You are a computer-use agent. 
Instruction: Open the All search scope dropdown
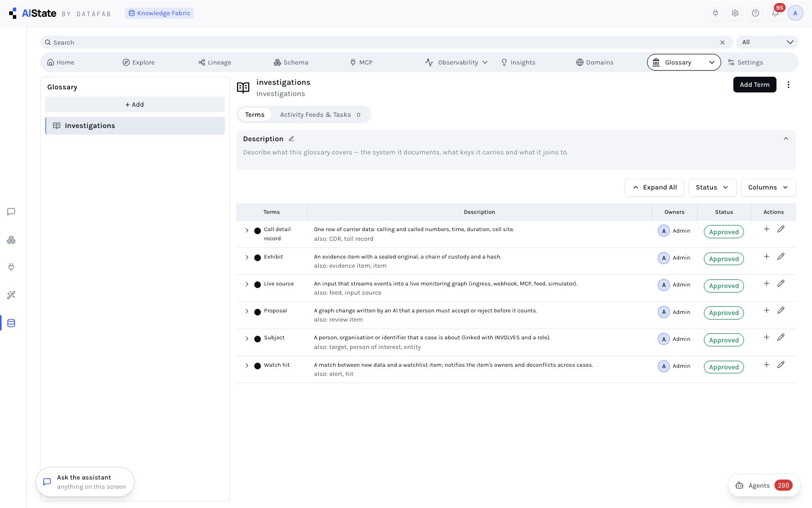click(x=767, y=42)
